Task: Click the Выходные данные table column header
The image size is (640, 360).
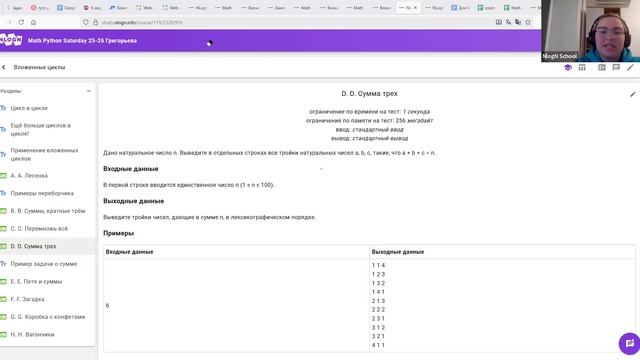Action: point(398,252)
